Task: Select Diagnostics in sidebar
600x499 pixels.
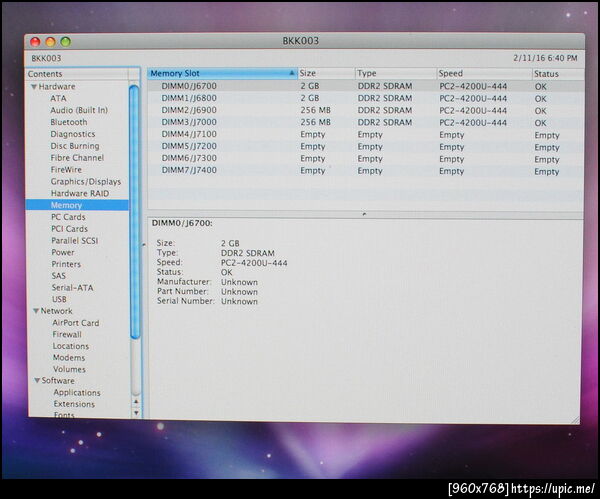Action: 73,134
